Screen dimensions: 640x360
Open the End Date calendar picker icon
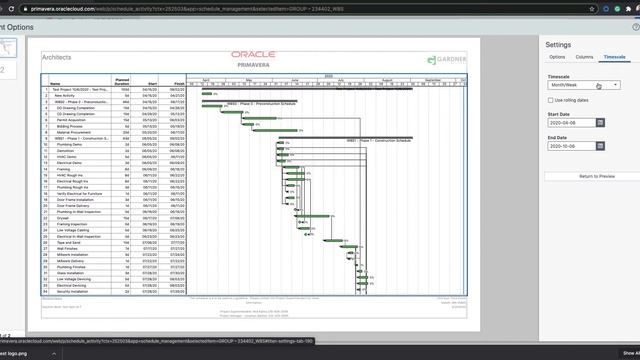click(600, 146)
